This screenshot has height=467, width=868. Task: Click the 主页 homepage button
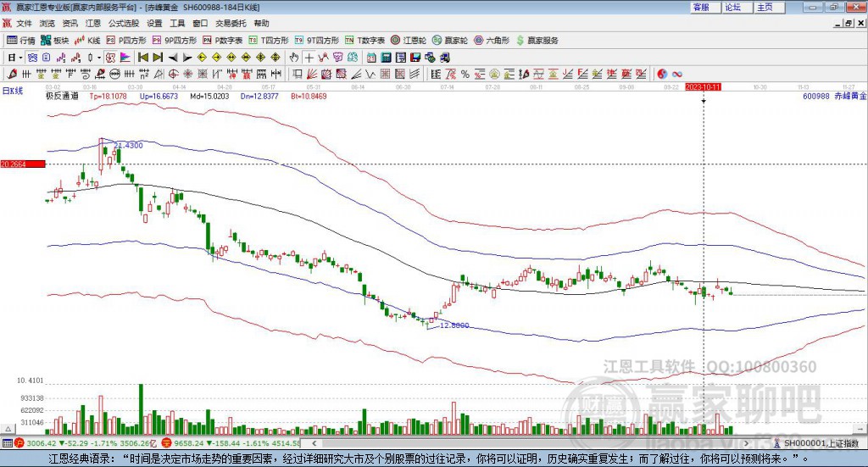click(x=770, y=7)
